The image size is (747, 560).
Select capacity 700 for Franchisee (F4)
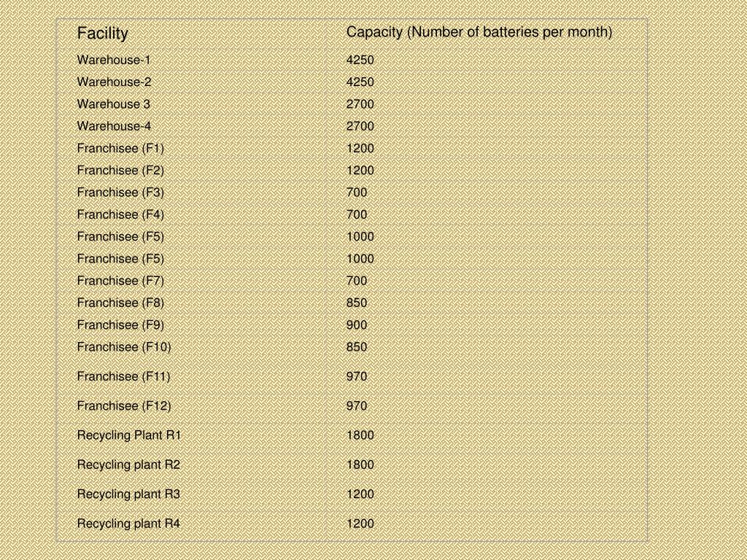357,215
